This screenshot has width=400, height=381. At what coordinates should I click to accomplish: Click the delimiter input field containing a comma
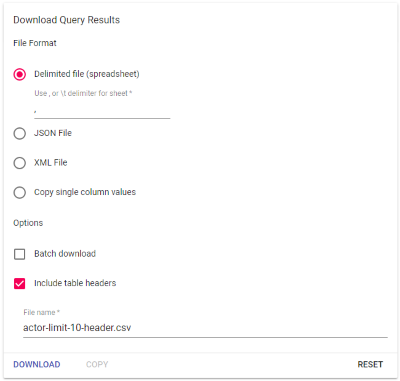(x=102, y=111)
